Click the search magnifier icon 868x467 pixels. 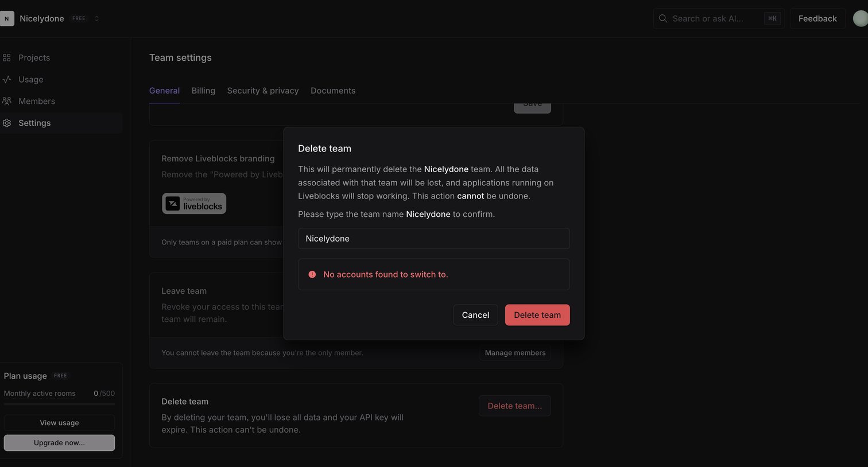tap(663, 18)
